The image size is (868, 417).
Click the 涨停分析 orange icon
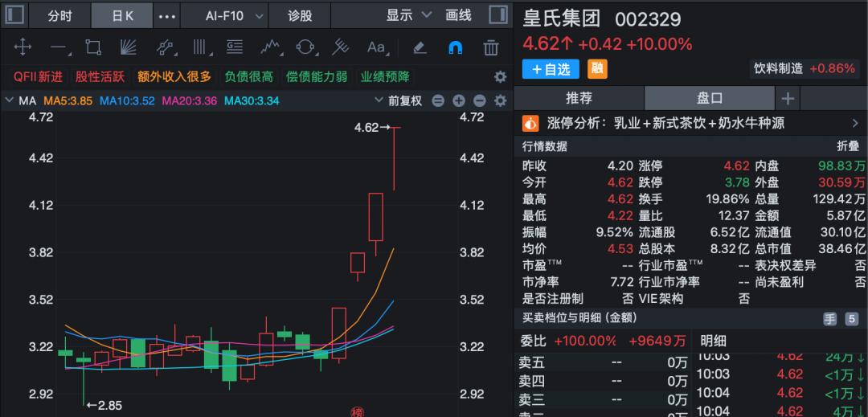530,123
